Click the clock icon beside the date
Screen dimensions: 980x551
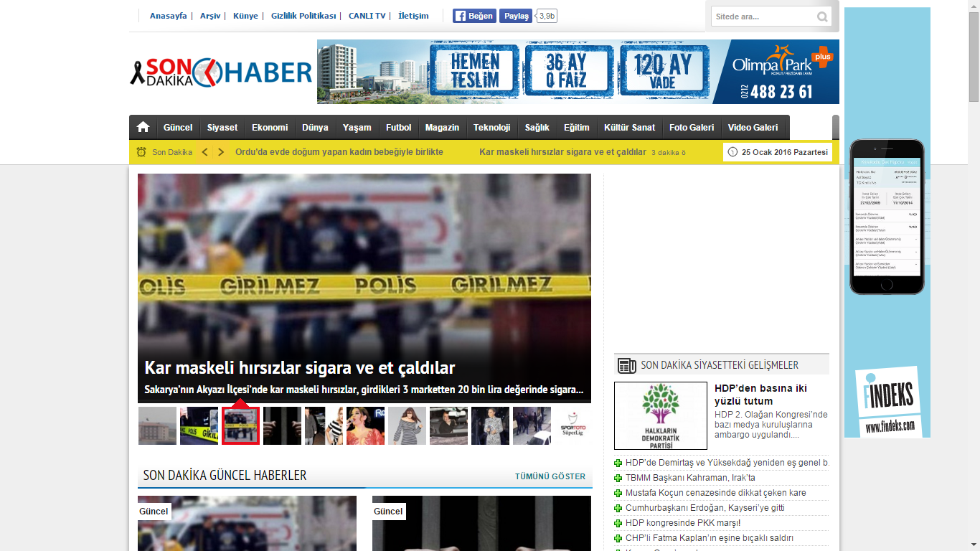pyautogui.click(x=732, y=152)
